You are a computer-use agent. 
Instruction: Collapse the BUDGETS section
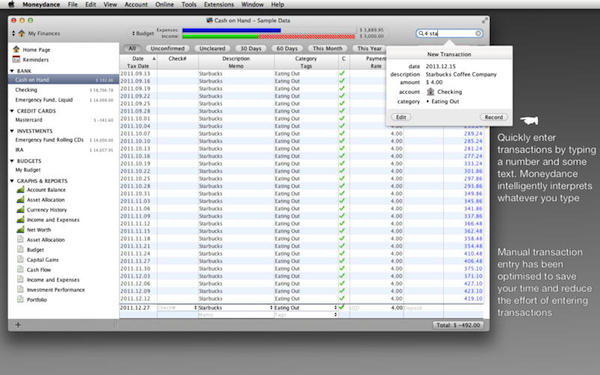point(12,161)
